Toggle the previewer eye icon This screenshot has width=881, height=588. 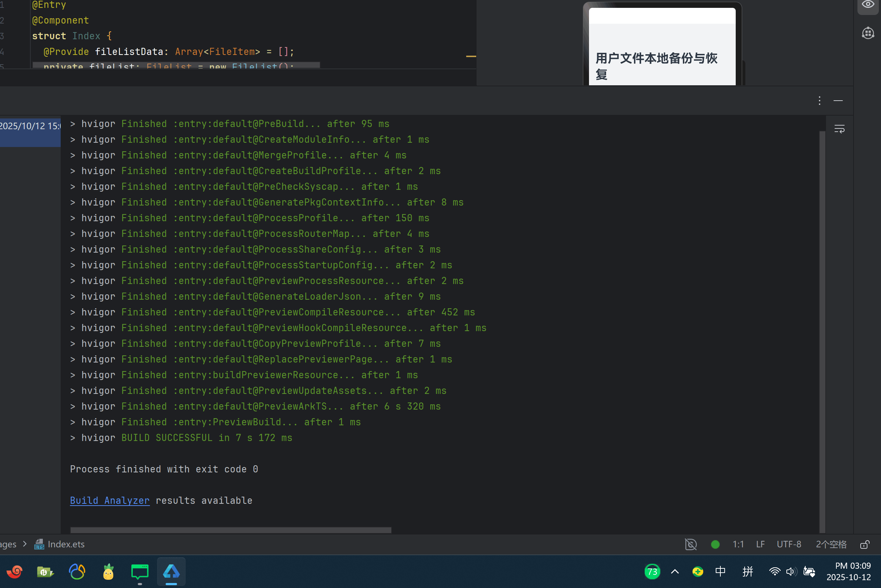pyautogui.click(x=868, y=5)
